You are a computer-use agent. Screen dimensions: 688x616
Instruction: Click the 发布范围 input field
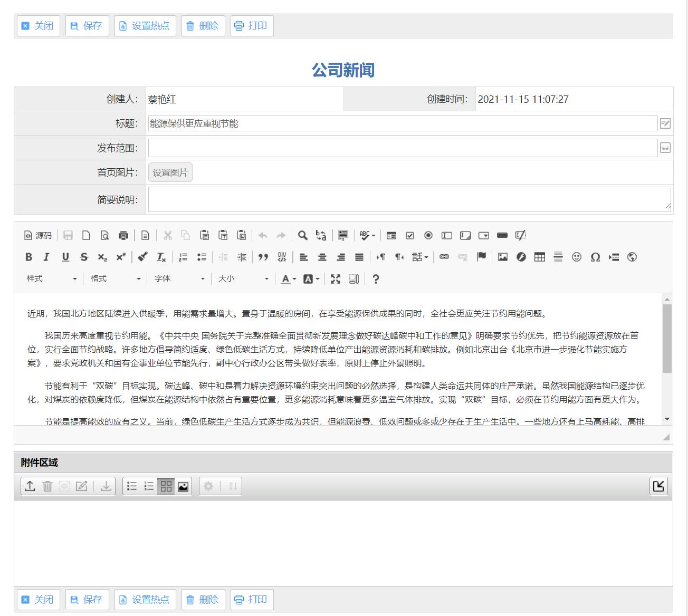point(402,148)
